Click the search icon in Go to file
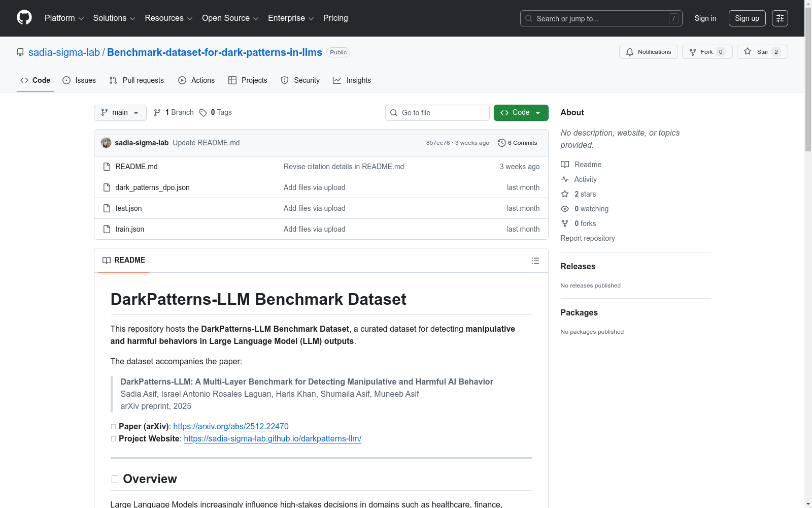 (394, 113)
